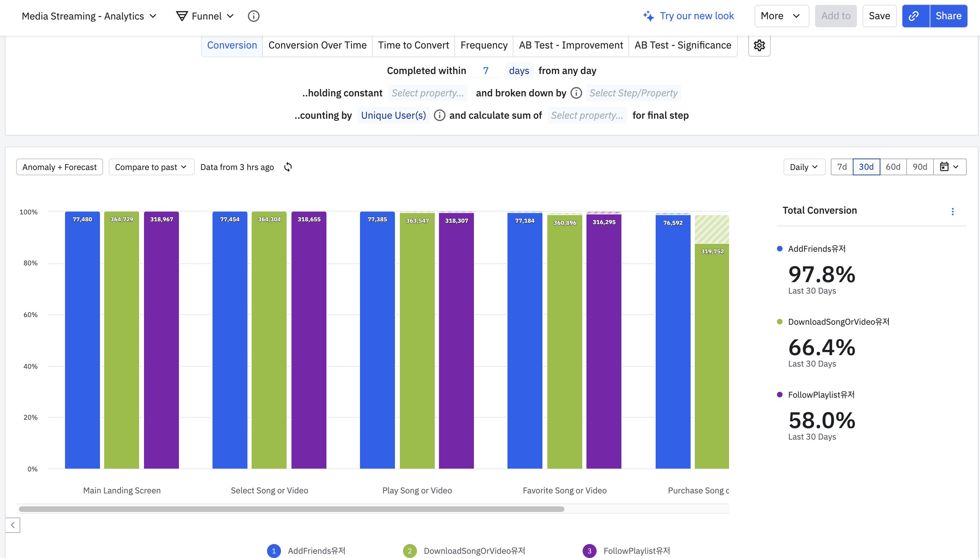Expand the Compare to past dropdown
980x558 pixels.
tap(151, 167)
